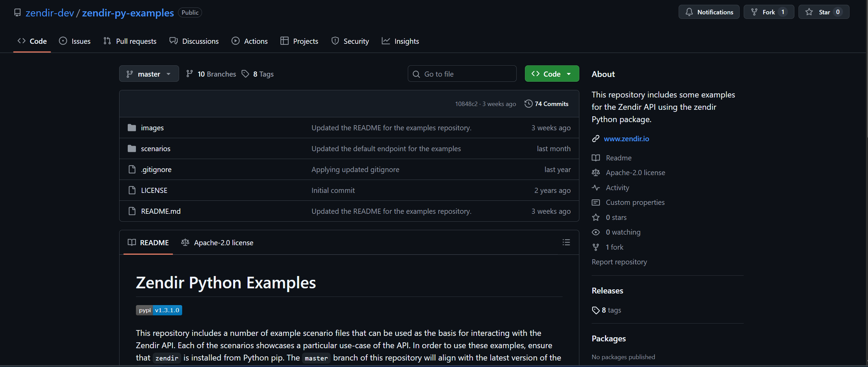The height and width of the screenshot is (367, 868).
Task: Click the README outline list icon
Action: (x=566, y=243)
